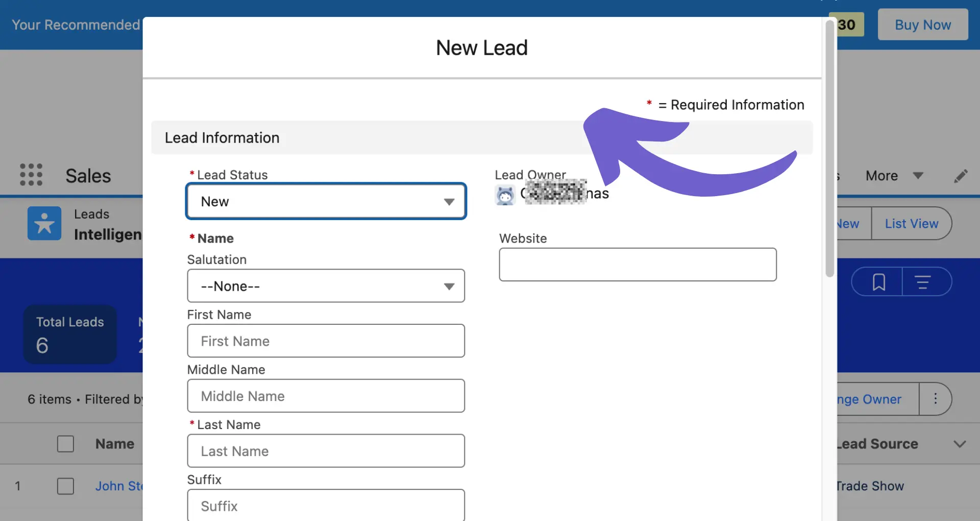Toggle the select-all checkbox in the table header
The image size is (980, 521).
(x=65, y=444)
